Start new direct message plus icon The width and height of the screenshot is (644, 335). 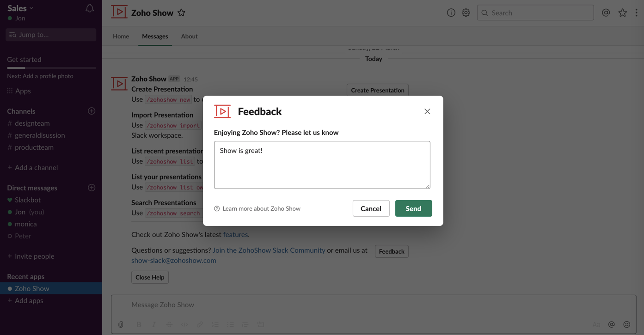(x=92, y=188)
